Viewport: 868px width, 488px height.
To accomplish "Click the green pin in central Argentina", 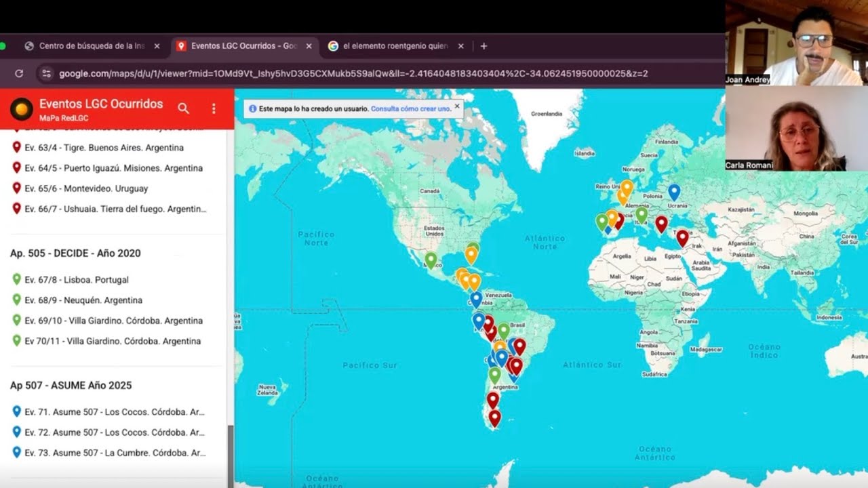I will tap(495, 375).
